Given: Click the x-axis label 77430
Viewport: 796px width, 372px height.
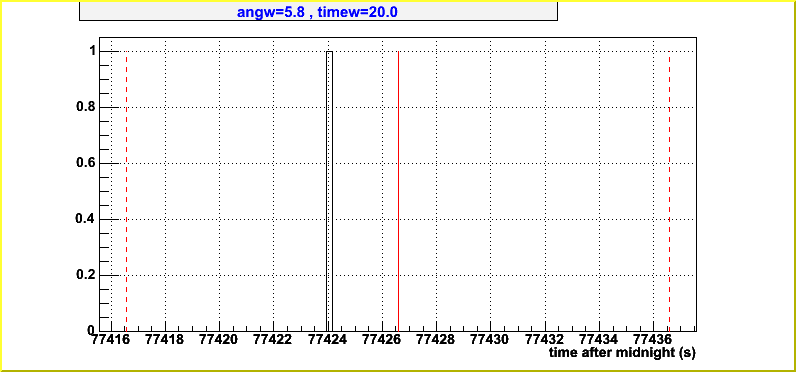Looking at the screenshot, I should pos(491,339).
